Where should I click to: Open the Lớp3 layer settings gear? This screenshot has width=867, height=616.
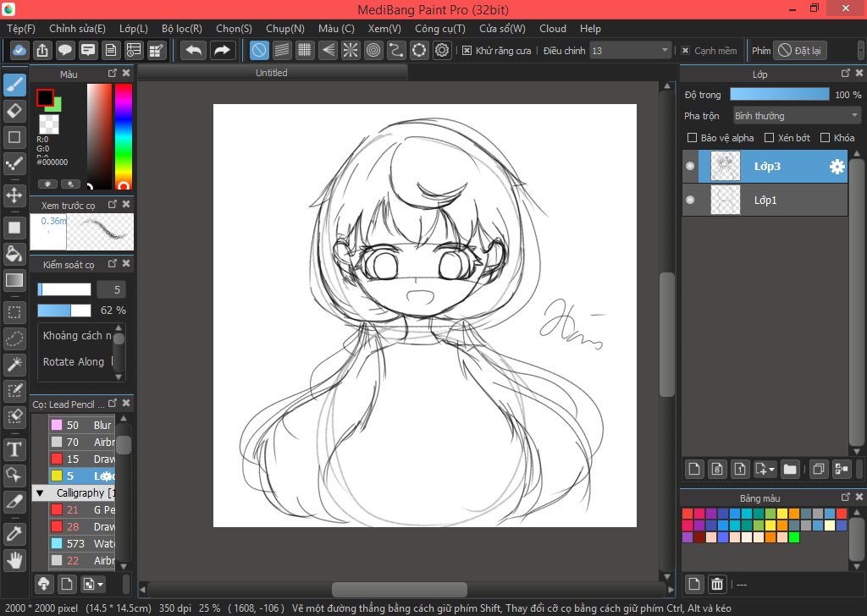coord(837,167)
